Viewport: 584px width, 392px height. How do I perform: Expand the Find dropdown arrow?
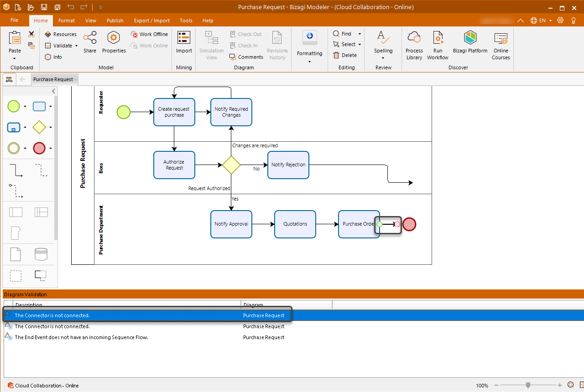tap(360, 34)
